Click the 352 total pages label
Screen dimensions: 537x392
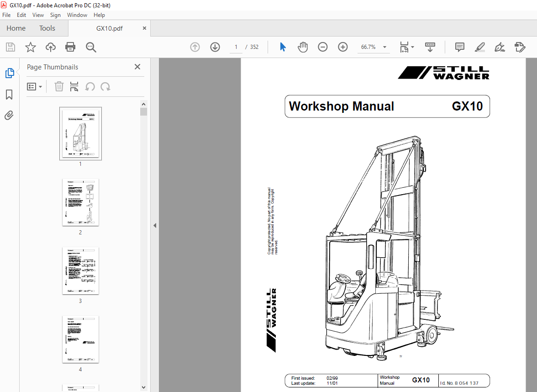(254, 47)
